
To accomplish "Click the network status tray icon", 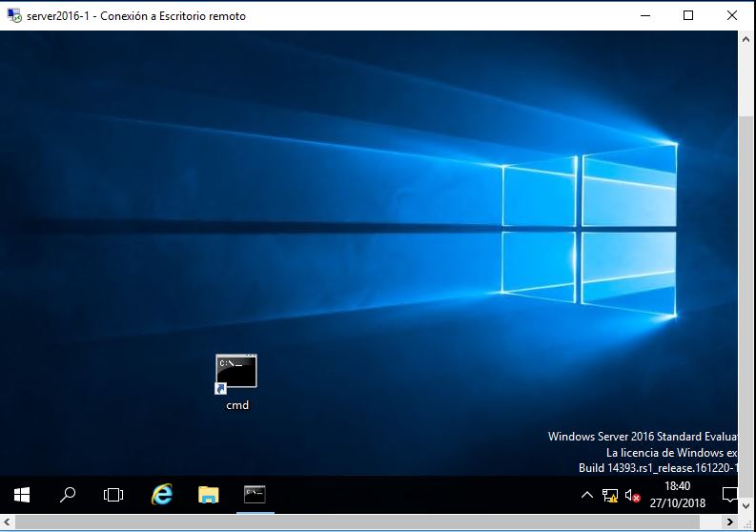I will (610, 495).
